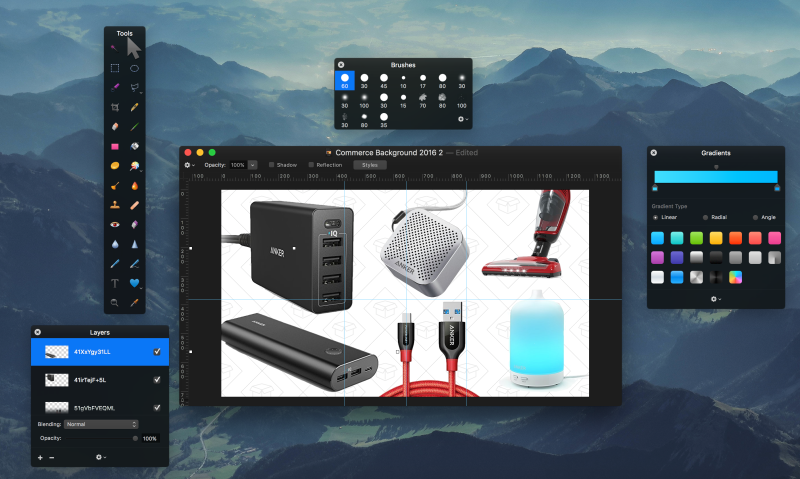Screen dimensions: 800x479
Task: Select the Smudge tool
Action: click(x=115, y=186)
